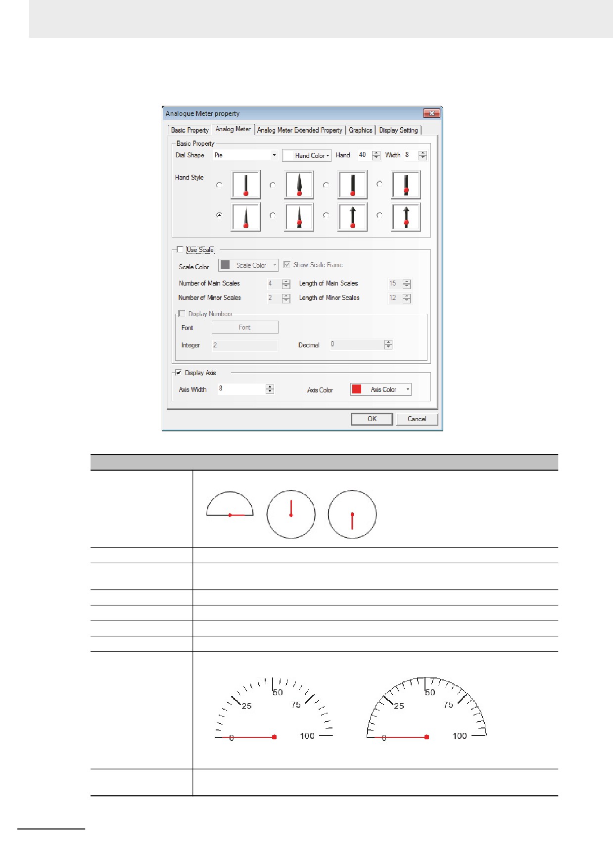Open the Hand Color dropdown
The image size is (613, 868).
(307, 155)
